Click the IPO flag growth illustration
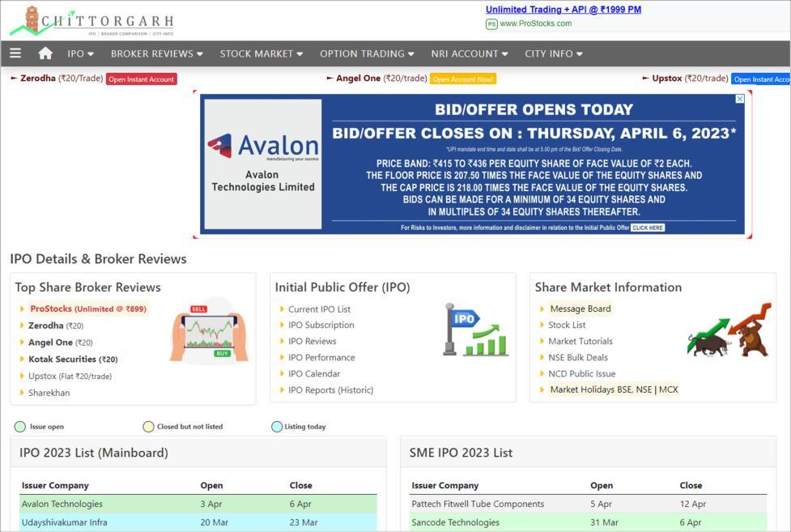 (x=475, y=329)
